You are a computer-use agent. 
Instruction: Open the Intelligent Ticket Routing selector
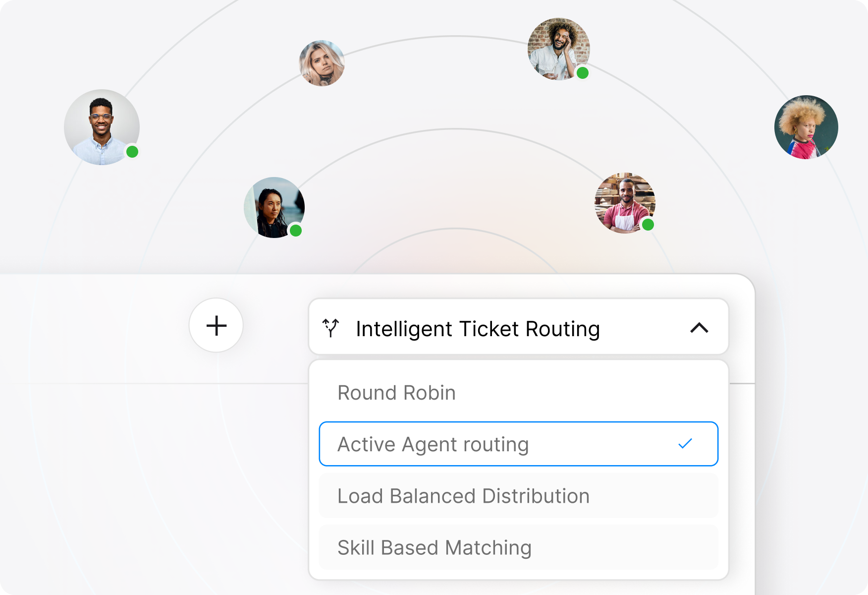pos(518,328)
